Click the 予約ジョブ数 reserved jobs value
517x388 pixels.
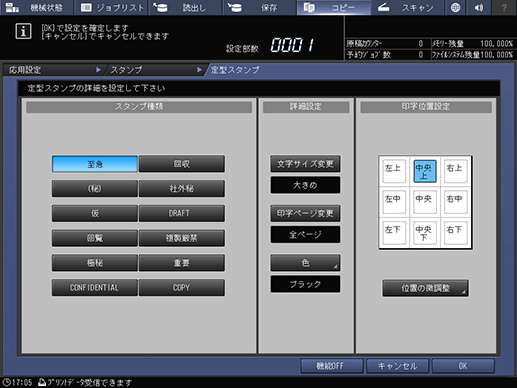[421, 55]
